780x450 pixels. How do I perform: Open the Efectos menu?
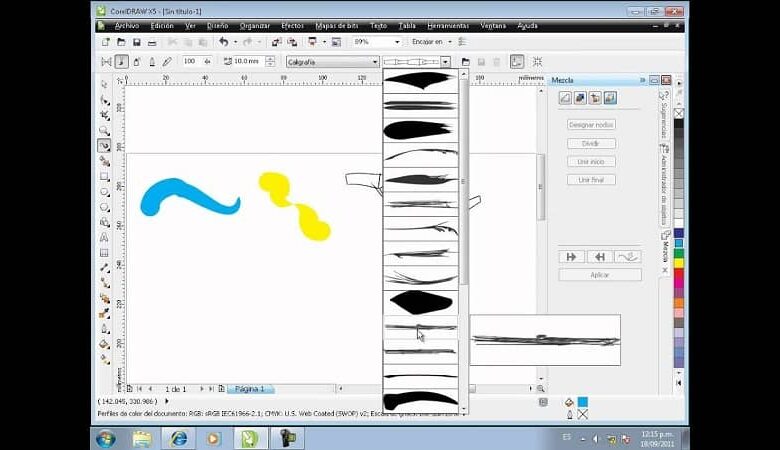[x=292, y=26]
